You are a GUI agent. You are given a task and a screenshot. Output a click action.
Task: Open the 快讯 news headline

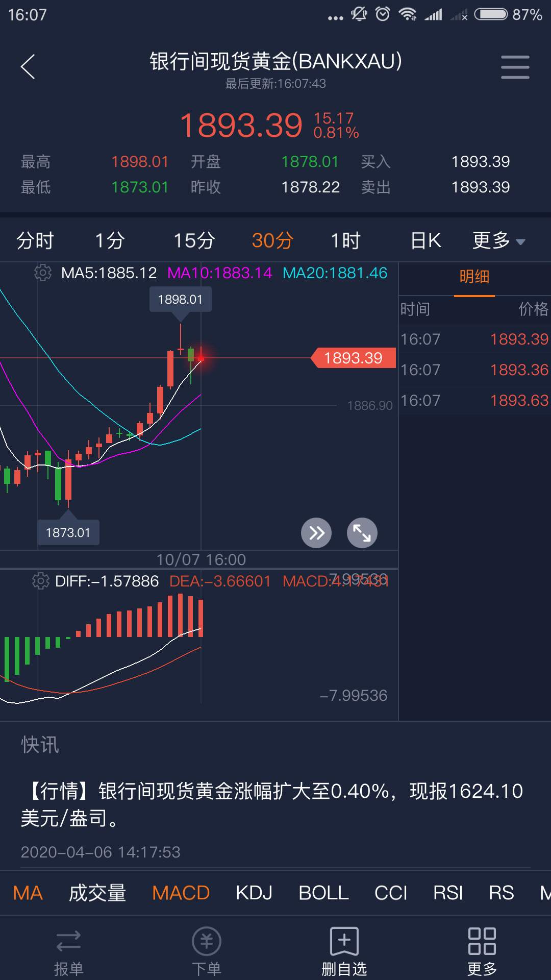tap(271, 804)
